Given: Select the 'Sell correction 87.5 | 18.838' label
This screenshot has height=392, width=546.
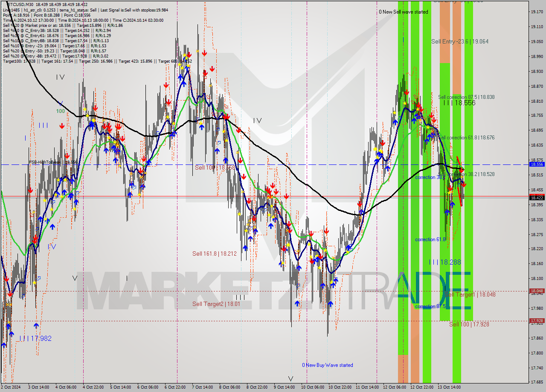Looking at the screenshot, I should pos(466,97).
